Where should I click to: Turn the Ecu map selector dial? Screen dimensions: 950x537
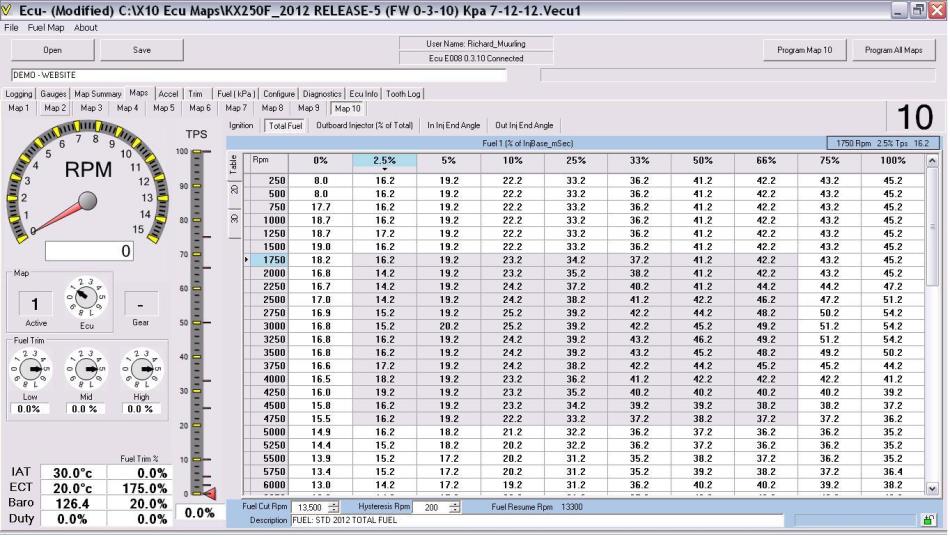coord(87,298)
